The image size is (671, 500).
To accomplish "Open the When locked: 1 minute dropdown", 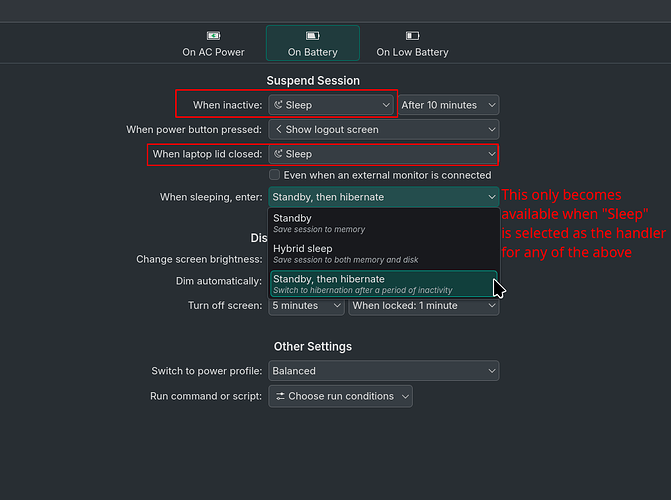I will click(x=423, y=306).
